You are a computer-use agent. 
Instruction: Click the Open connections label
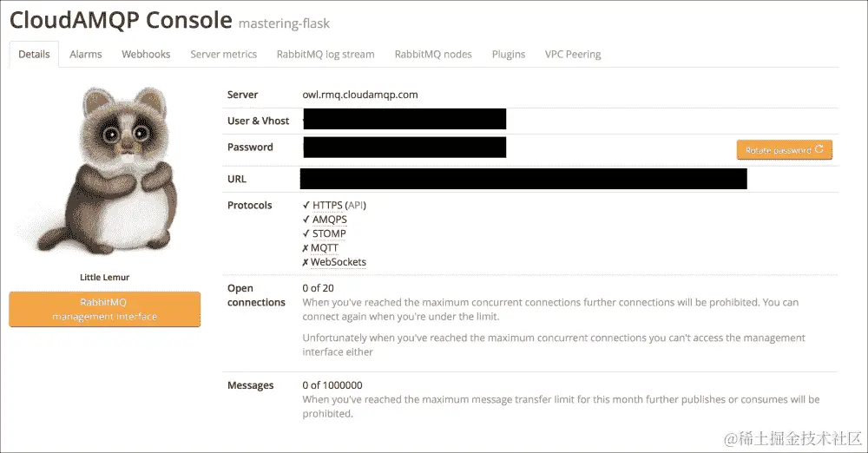256,295
